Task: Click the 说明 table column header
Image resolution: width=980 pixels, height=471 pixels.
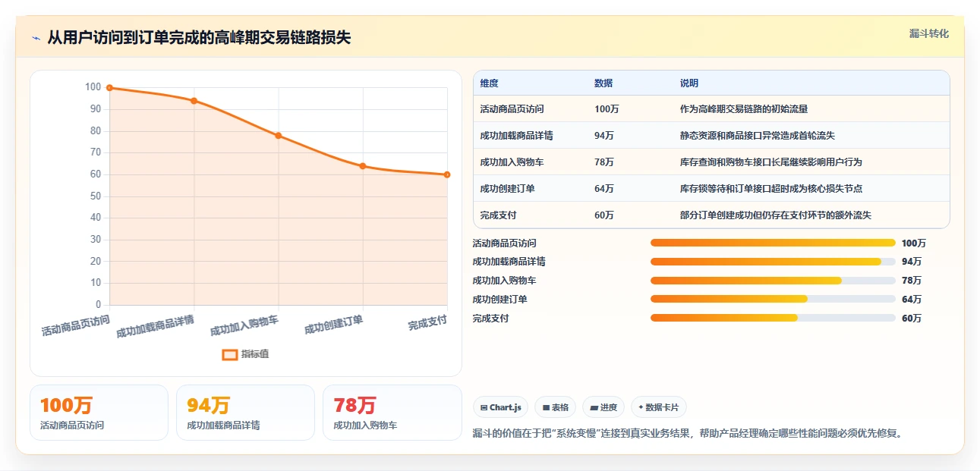Action: [x=689, y=83]
